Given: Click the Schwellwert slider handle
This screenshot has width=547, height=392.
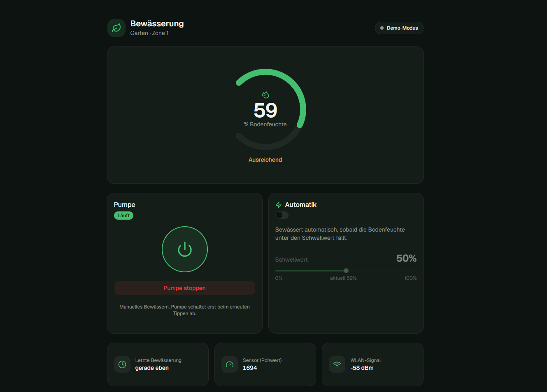Looking at the screenshot, I should 346,271.
